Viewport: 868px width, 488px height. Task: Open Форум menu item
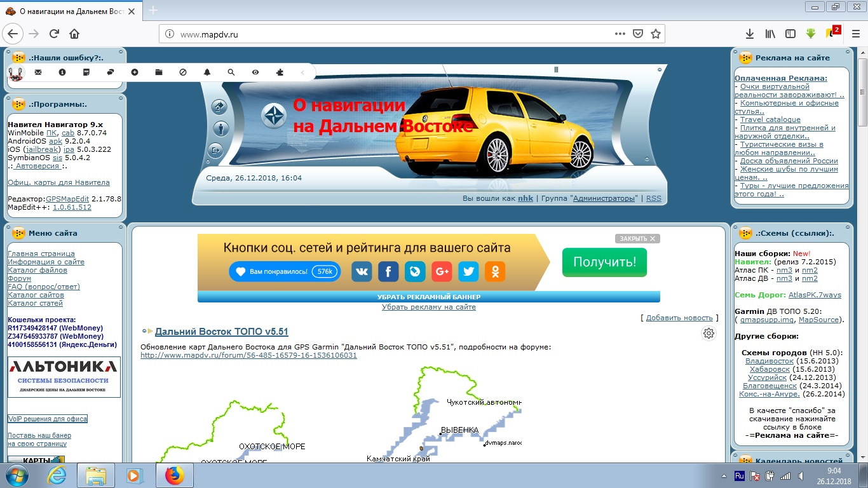click(x=19, y=278)
